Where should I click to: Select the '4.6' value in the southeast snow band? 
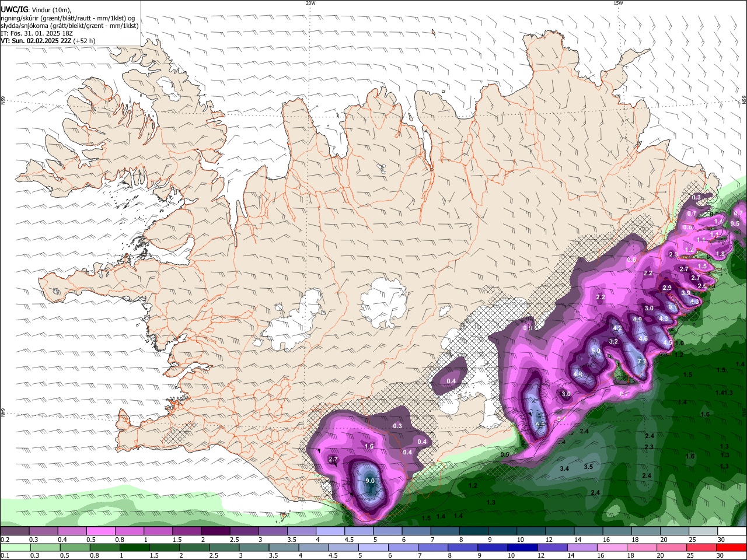click(643, 338)
